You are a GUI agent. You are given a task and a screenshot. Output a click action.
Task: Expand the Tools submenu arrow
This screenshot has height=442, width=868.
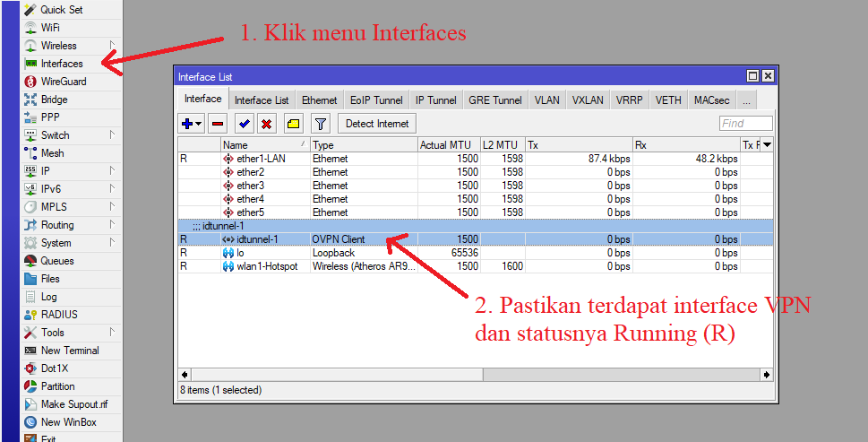coord(112,331)
